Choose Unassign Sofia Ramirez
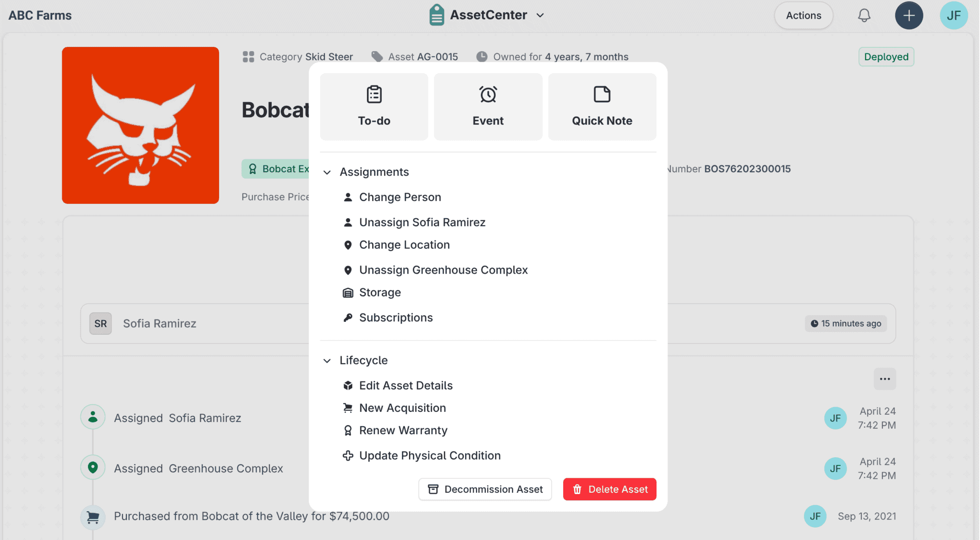The height and width of the screenshot is (540, 980). point(422,222)
